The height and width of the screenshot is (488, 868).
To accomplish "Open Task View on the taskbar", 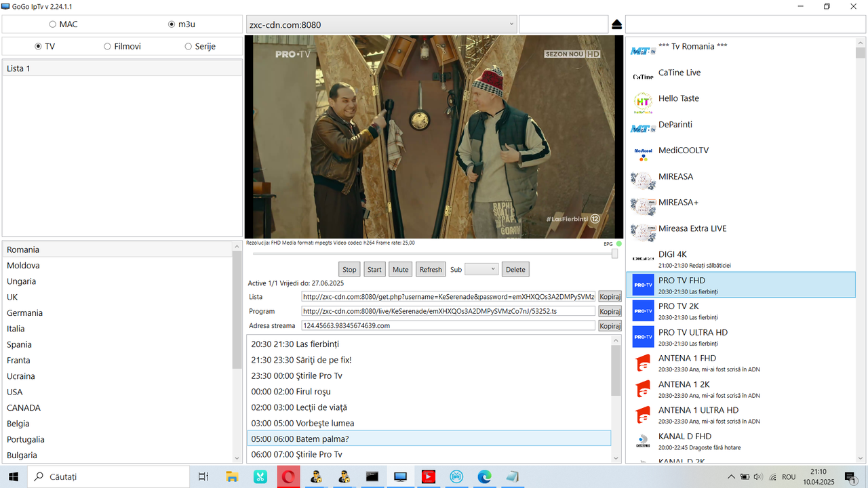I will click(203, 477).
